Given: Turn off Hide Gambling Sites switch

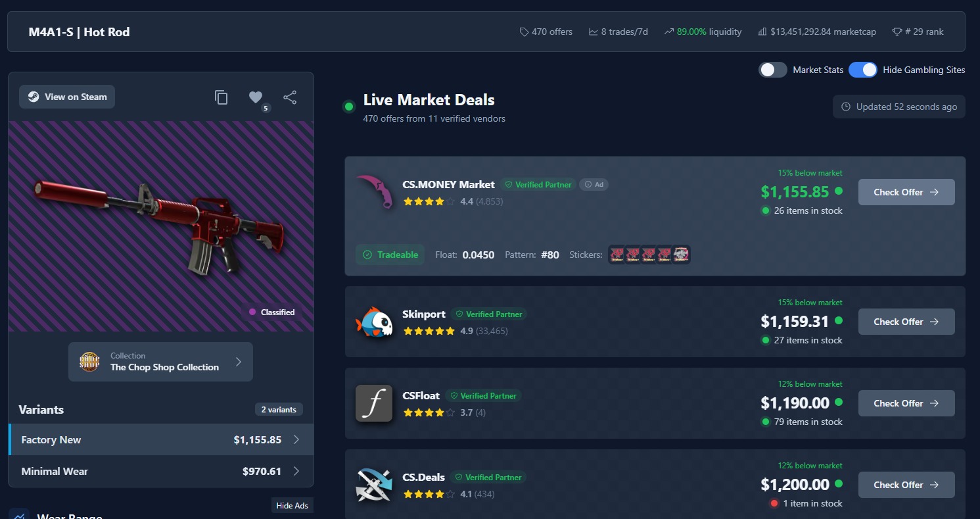Looking at the screenshot, I should (x=862, y=70).
